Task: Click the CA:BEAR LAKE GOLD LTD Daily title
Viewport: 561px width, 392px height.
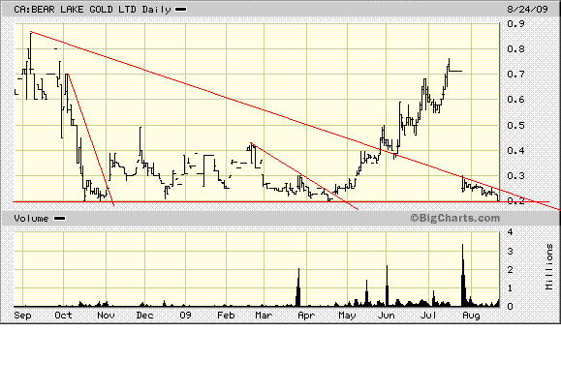Action: [x=92, y=10]
